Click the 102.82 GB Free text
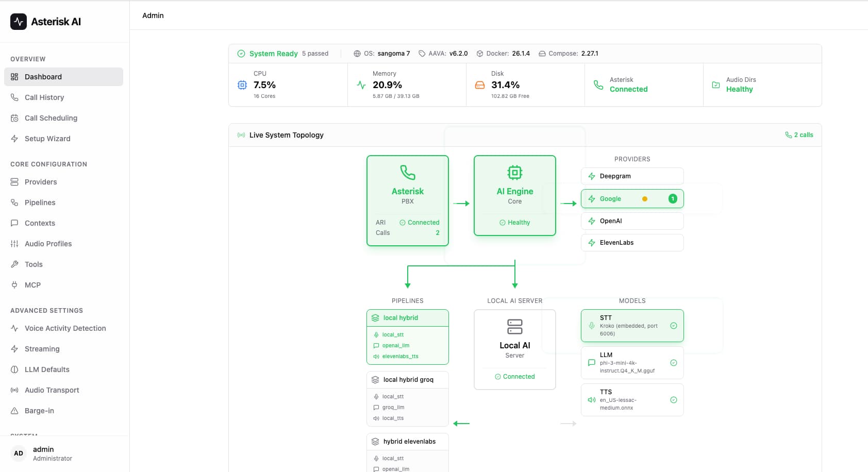Viewport: 868px width, 472px height. pos(510,96)
